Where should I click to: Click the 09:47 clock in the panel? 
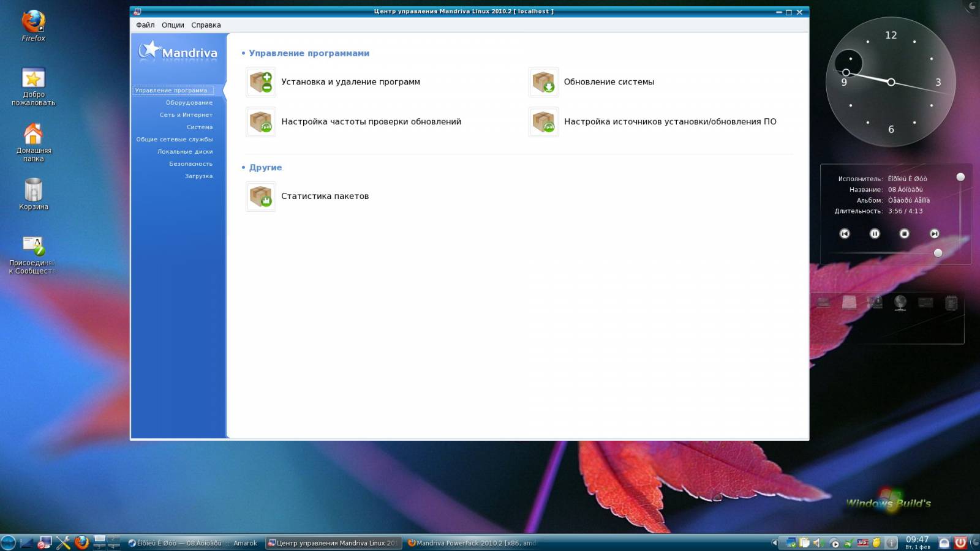coord(917,542)
